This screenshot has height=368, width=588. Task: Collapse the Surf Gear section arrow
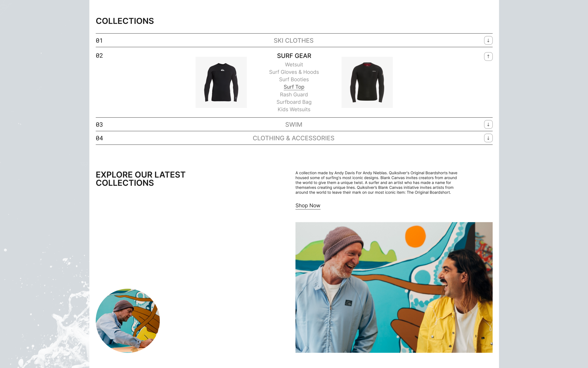point(488,56)
